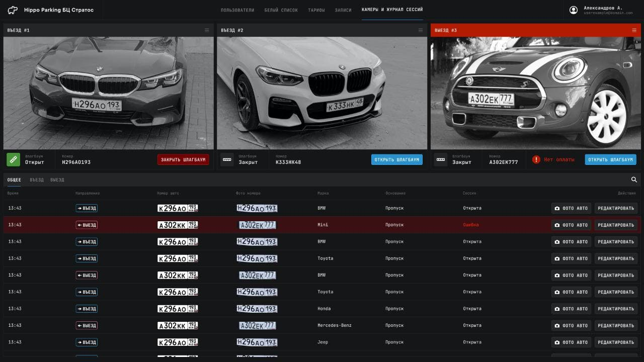Click green open barrier status icon for entry 1
The image size is (644, 362).
[13, 159]
